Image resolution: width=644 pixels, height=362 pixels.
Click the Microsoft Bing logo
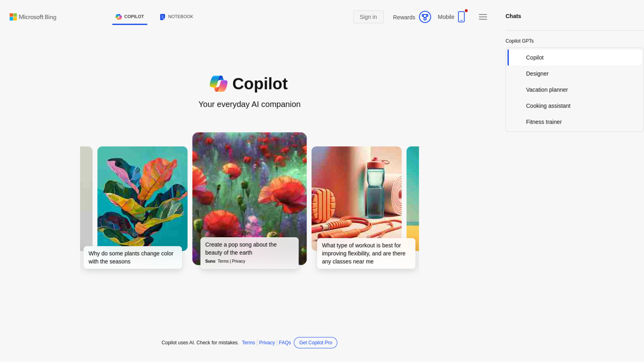(33, 17)
